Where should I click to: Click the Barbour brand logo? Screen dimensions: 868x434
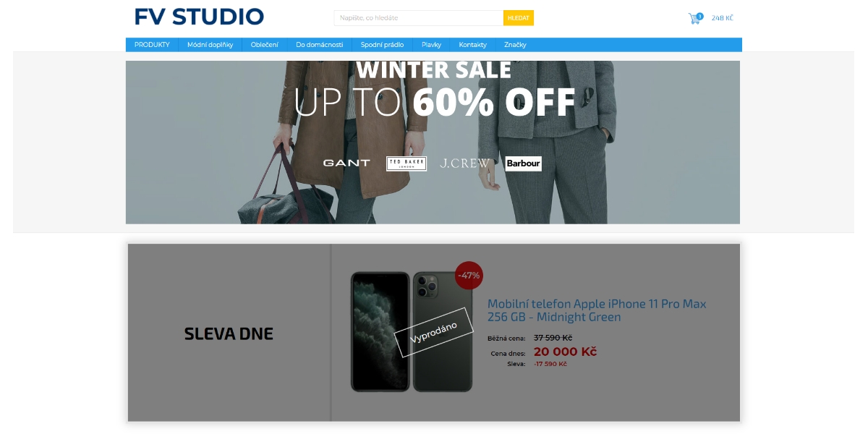(523, 163)
